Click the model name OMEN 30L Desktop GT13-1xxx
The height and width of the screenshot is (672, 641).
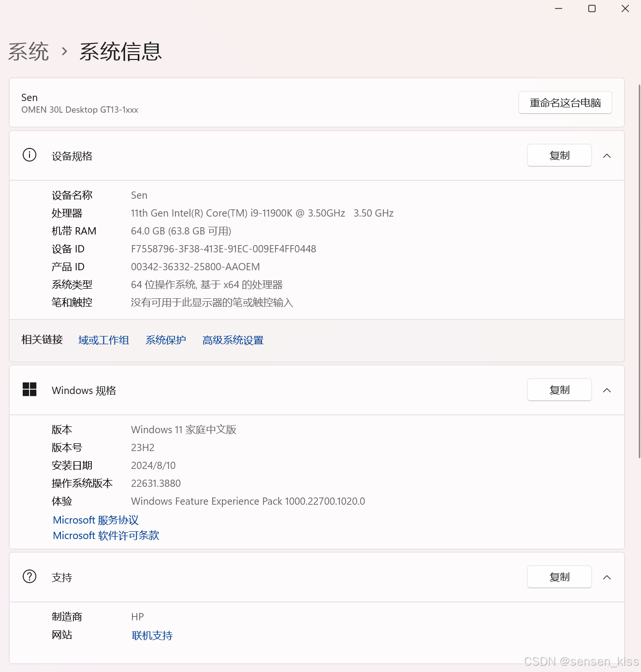click(x=80, y=110)
